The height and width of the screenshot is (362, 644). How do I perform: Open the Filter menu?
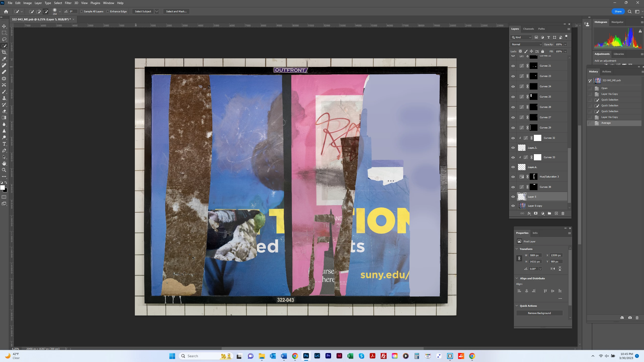[x=68, y=3]
